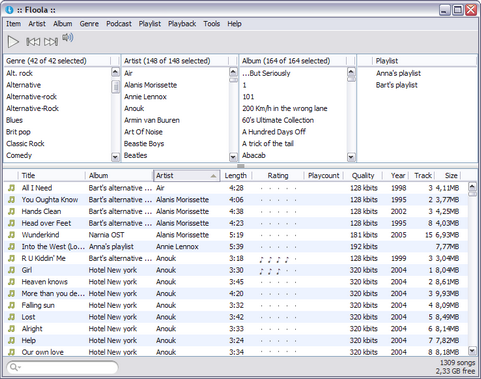Open the Album menu

63,24
